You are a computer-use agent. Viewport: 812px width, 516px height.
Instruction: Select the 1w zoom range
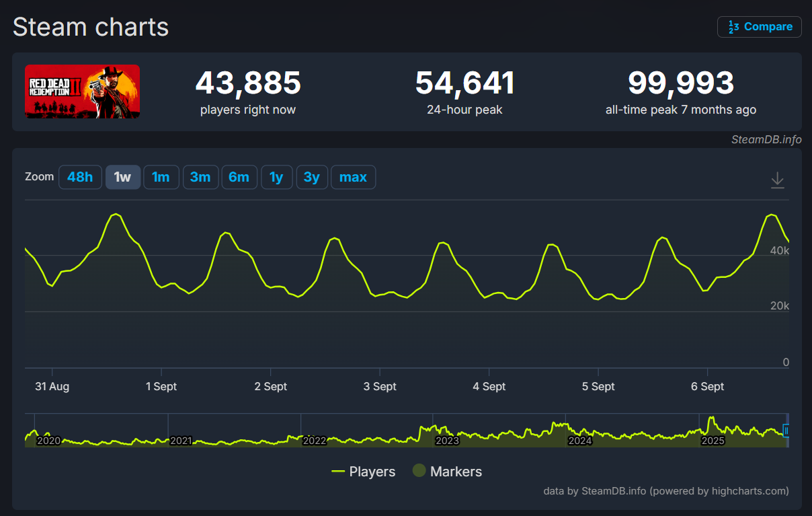pos(123,177)
